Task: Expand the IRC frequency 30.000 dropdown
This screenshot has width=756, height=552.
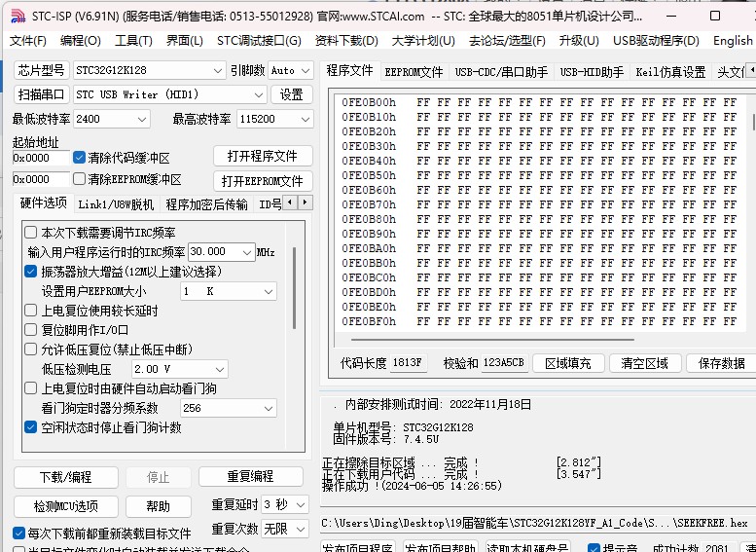Action: [221, 252]
